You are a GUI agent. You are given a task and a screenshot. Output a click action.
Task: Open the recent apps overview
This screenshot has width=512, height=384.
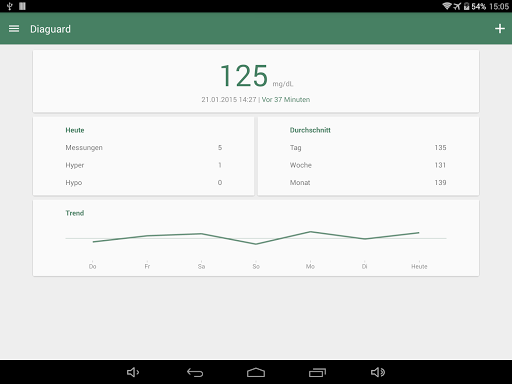317,372
